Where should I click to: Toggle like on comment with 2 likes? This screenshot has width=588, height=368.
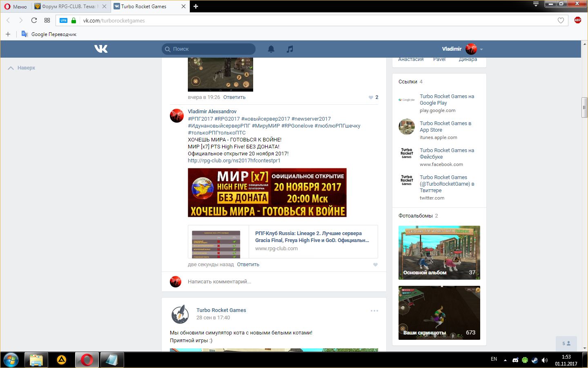(x=371, y=97)
